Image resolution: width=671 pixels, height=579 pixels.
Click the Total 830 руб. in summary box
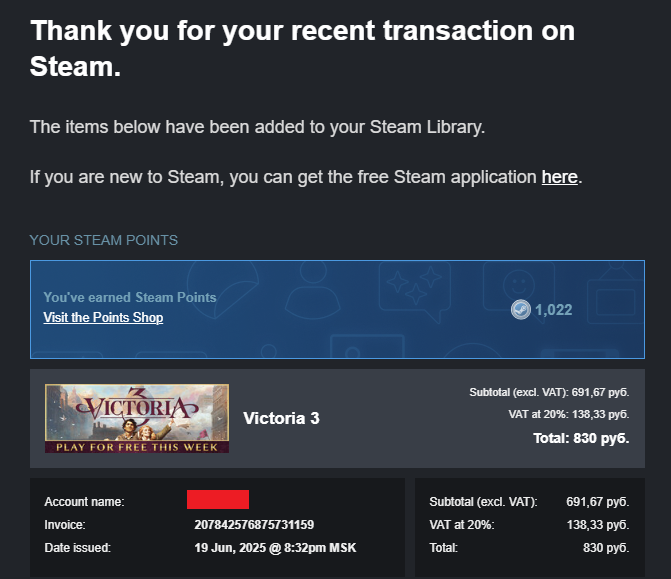click(606, 548)
